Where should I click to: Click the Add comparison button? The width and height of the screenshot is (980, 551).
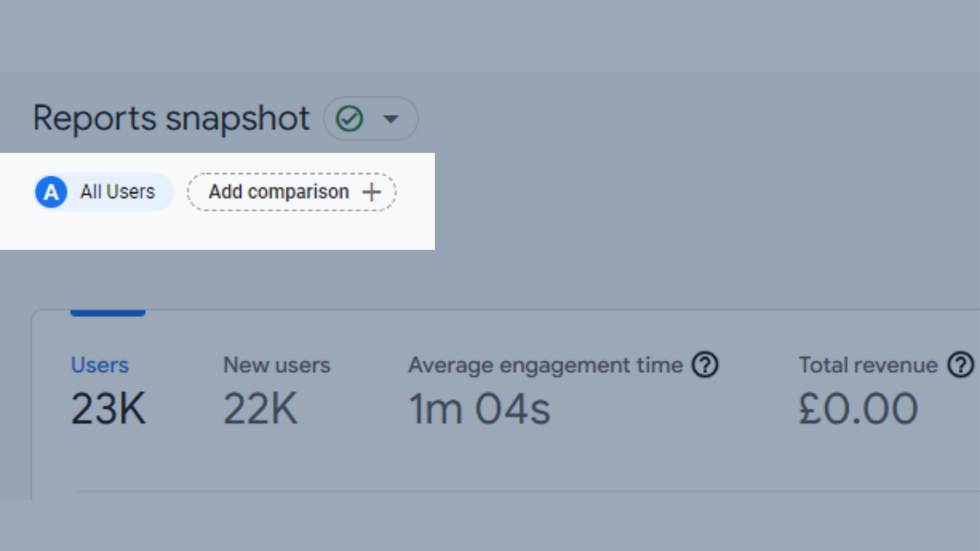coord(291,192)
